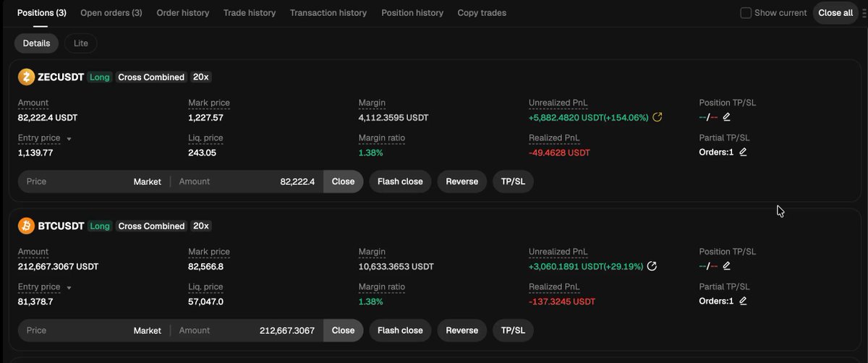Open the Open orders (3) tab
This screenshot has height=363, width=868.
tap(111, 13)
